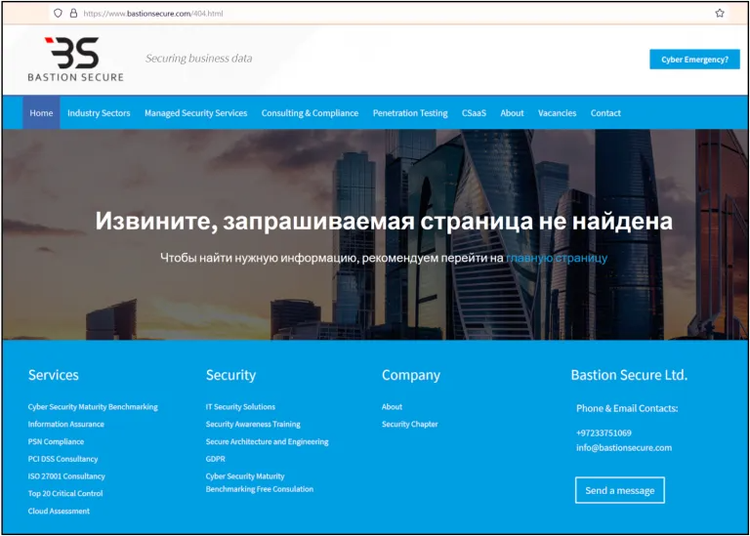Open Cyber Security Maturity Benchmarking footer link
750x536 pixels.
pyautogui.click(x=93, y=407)
